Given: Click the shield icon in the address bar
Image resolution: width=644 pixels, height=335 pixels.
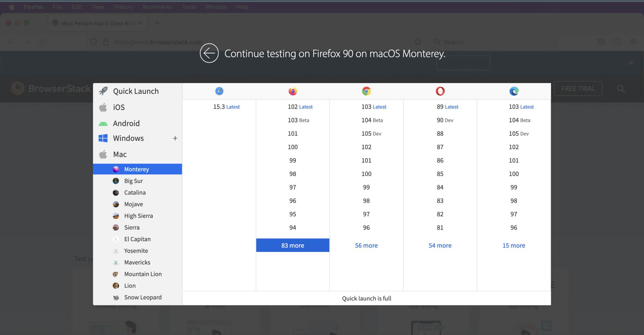Looking at the screenshot, I should [x=93, y=42].
